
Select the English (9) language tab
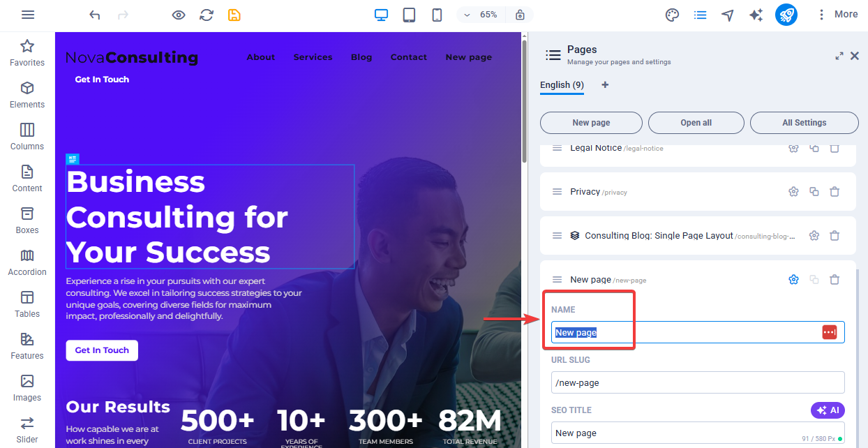[x=561, y=85]
